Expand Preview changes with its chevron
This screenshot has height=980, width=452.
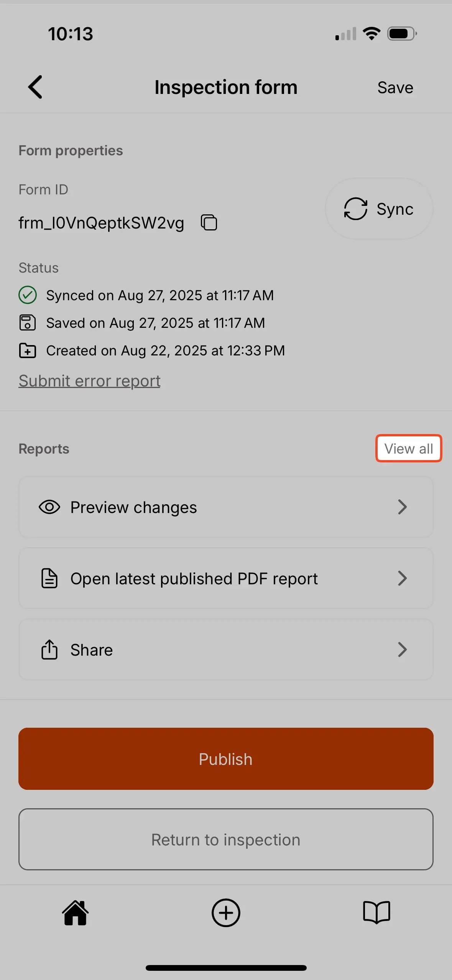point(403,507)
